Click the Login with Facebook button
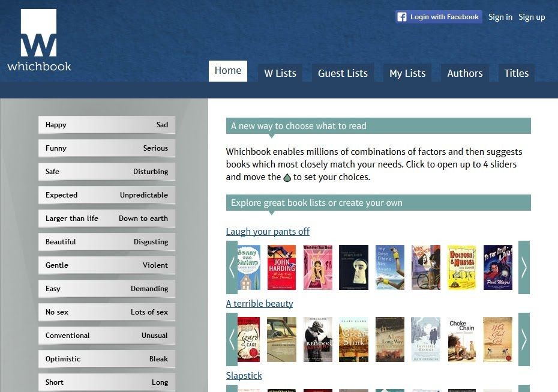 coord(439,17)
